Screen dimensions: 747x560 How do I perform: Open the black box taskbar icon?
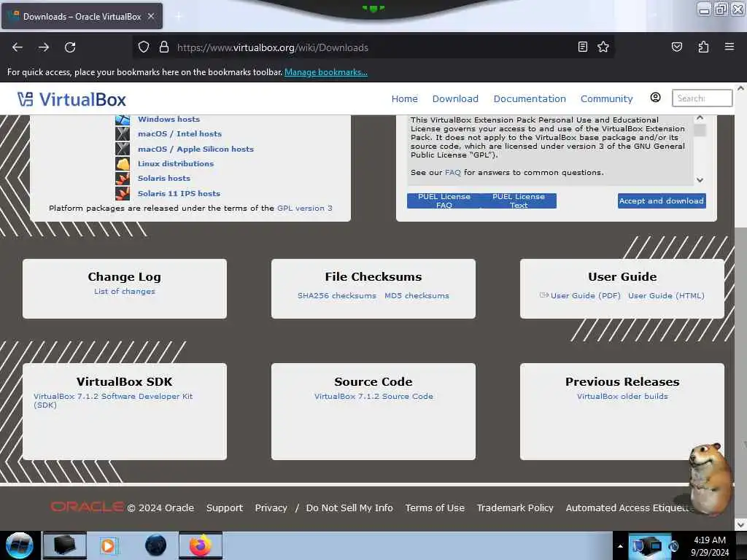point(65,545)
